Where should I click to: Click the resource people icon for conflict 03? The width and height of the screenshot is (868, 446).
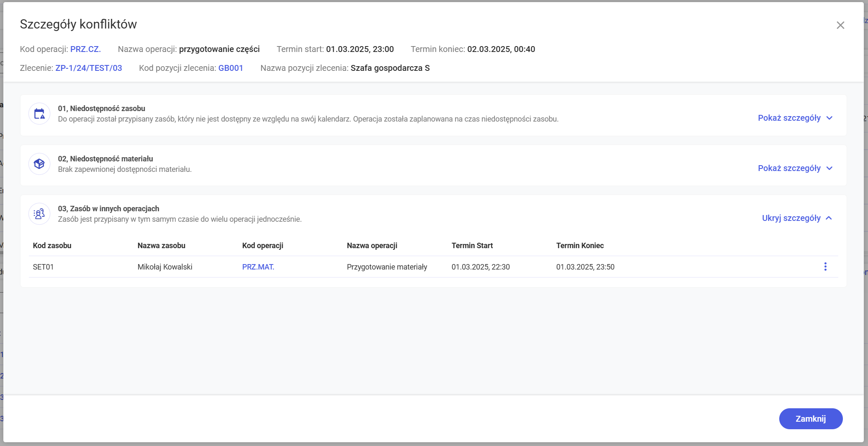click(39, 214)
